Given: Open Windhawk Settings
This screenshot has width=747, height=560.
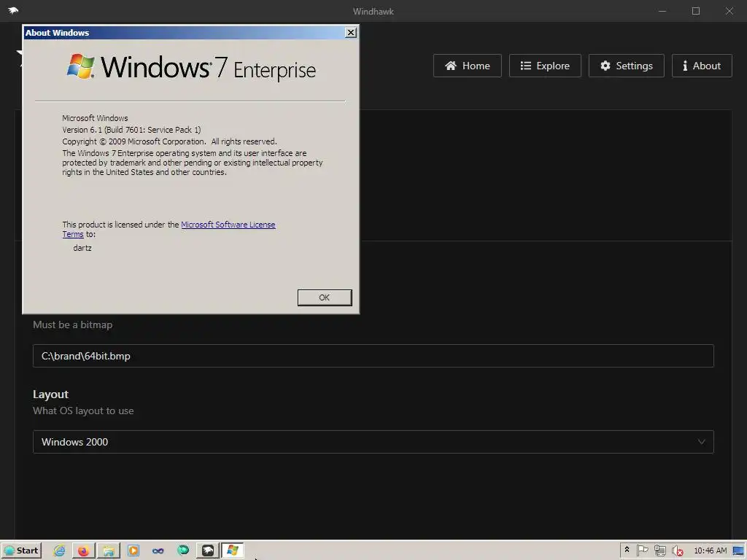Looking at the screenshot, I should pos(627,66).
